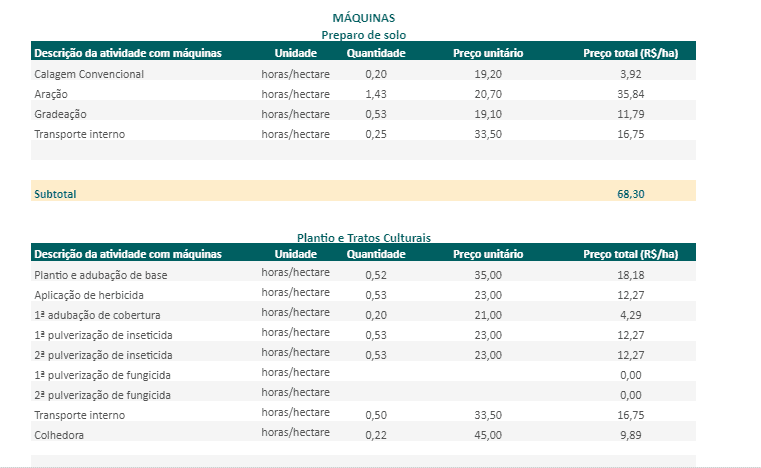
Task: Click the Gradeação unit price 19,10
Action: coord(488,114)
